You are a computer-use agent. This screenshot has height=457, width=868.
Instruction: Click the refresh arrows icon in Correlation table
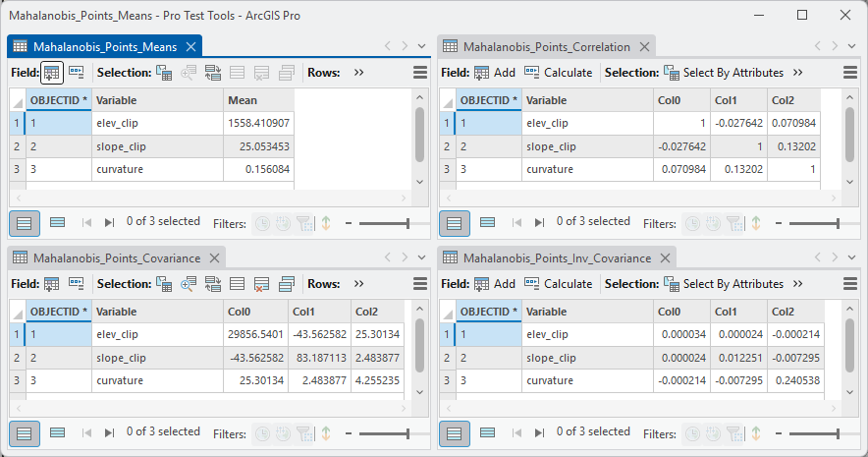pyautogui.click(x=756, y=223)
